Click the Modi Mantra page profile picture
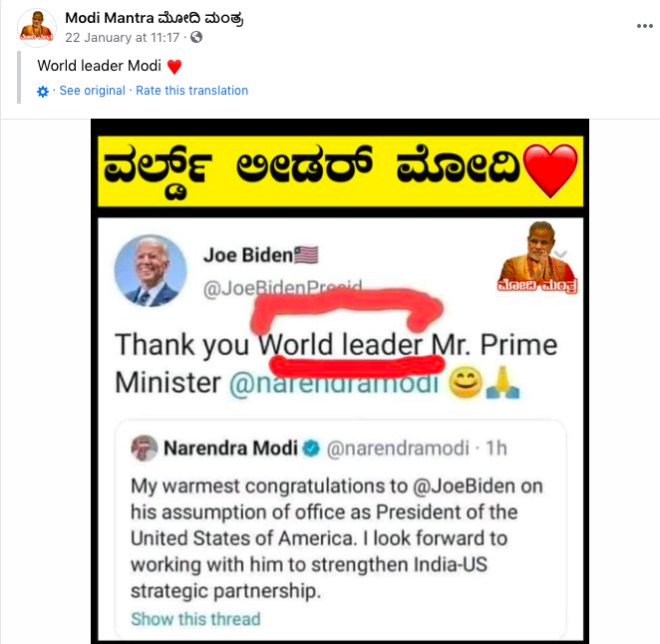 (37, 27)
